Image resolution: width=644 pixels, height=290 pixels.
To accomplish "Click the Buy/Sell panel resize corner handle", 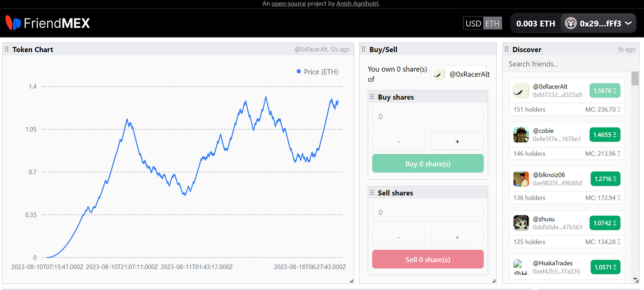I will (x=494, y=280).
